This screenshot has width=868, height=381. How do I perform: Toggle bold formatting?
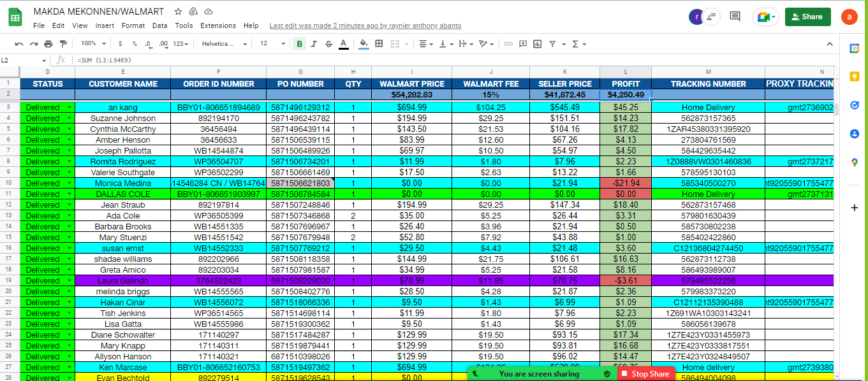(299, 44)
